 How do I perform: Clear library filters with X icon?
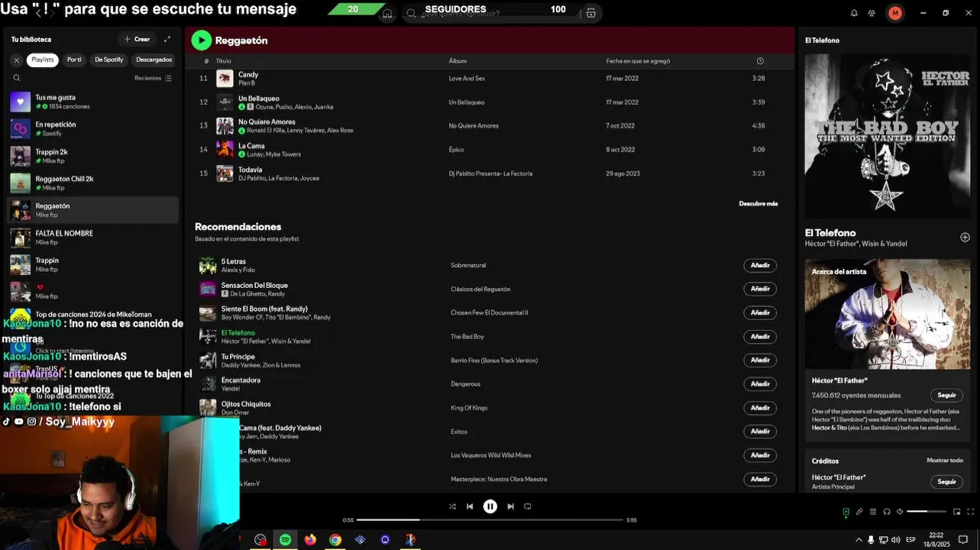[x=17, y=60]
